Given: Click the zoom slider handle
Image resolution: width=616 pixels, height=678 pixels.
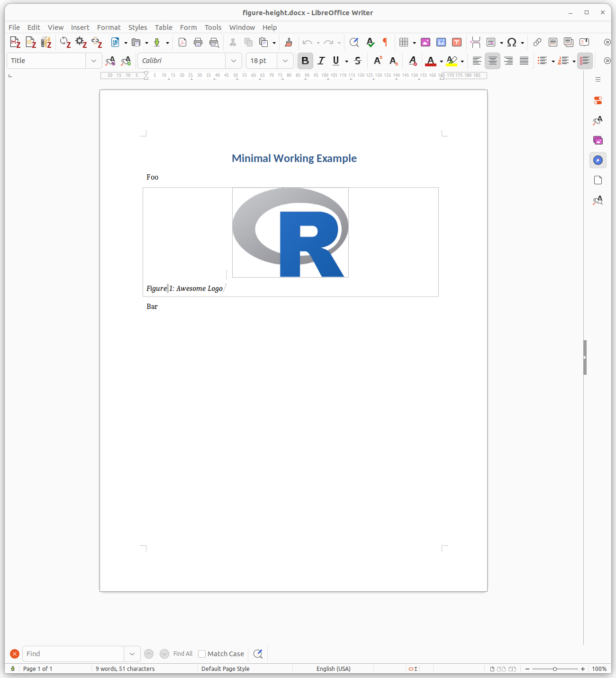Looking at the screenshot, I should tap(555, 669).
